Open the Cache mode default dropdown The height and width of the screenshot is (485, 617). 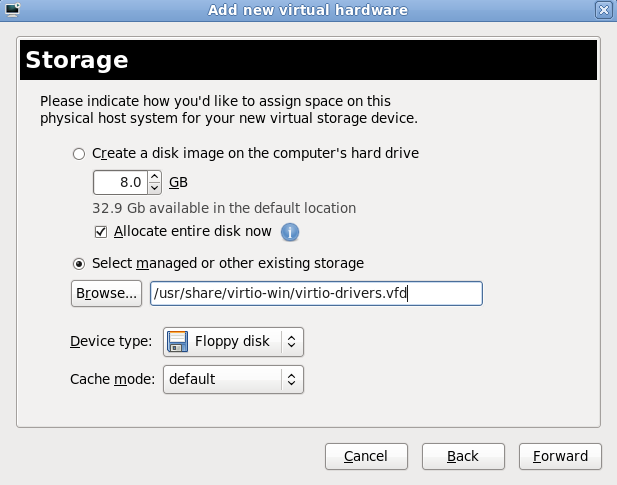[x=233, y=380]
